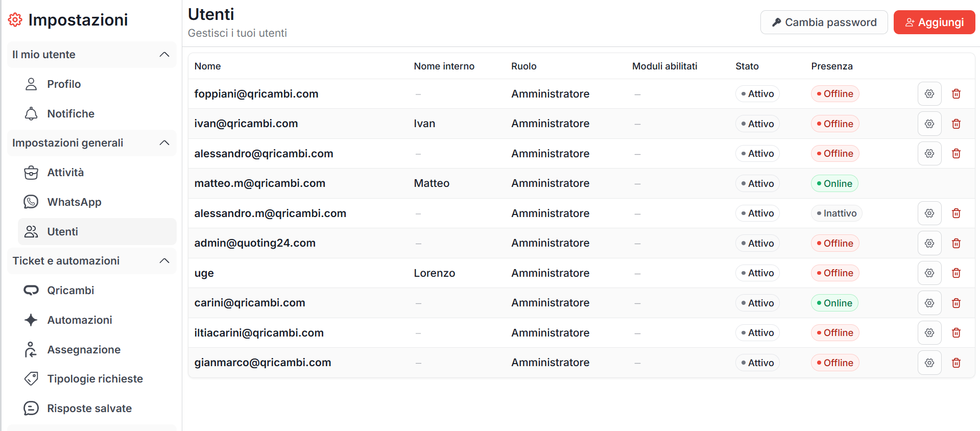Screen dimensions: 980x431
Task: Click the Online badge for matteo.m@qricambi.com
Action: [x=834, y=184]
